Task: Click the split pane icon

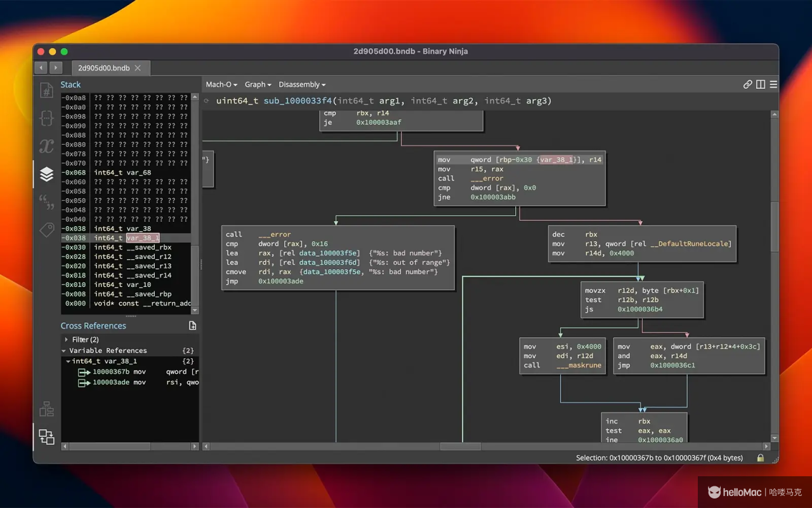Action: click(x=761, y=84)
